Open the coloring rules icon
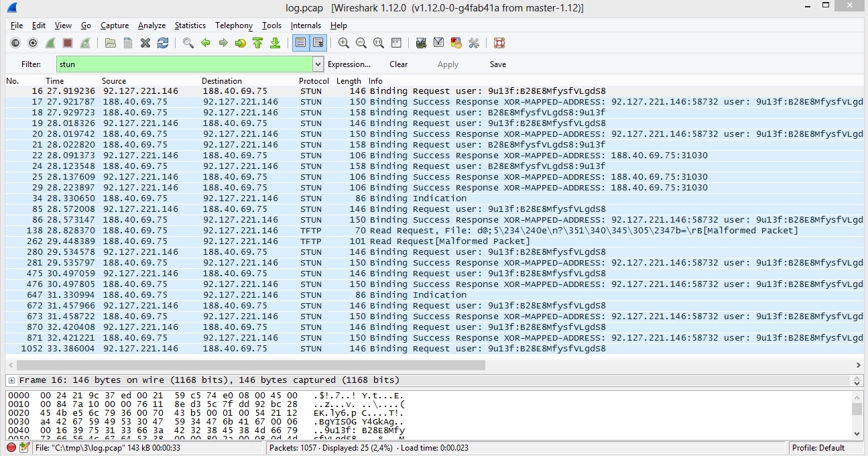The width and height of the screenshot is (868, 456). pos(456,43)
